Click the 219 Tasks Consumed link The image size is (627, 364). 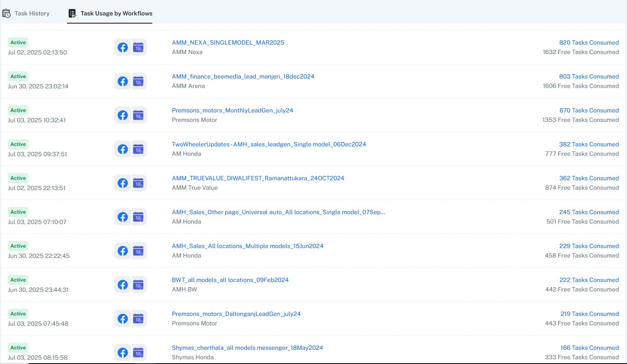[590, 314]
